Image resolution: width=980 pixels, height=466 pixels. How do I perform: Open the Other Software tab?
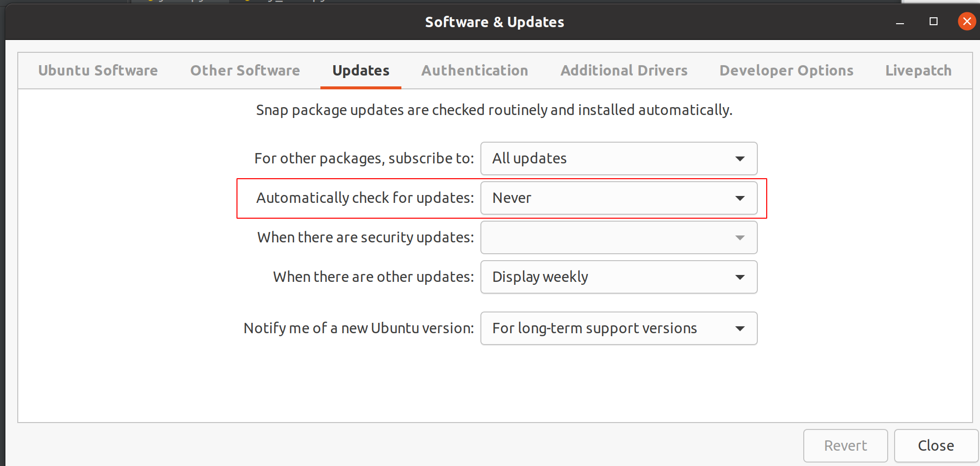click(245, 70)
